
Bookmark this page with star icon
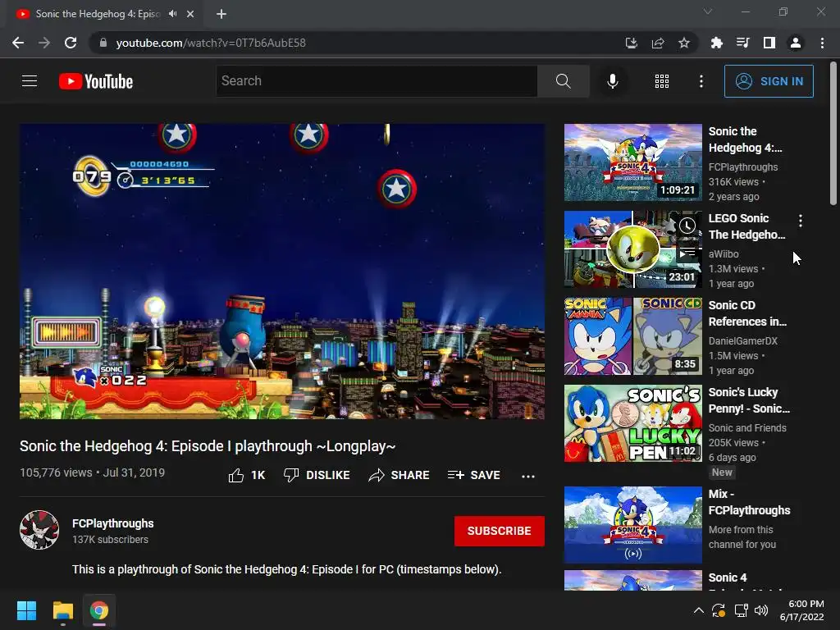(x=684, y=43)
